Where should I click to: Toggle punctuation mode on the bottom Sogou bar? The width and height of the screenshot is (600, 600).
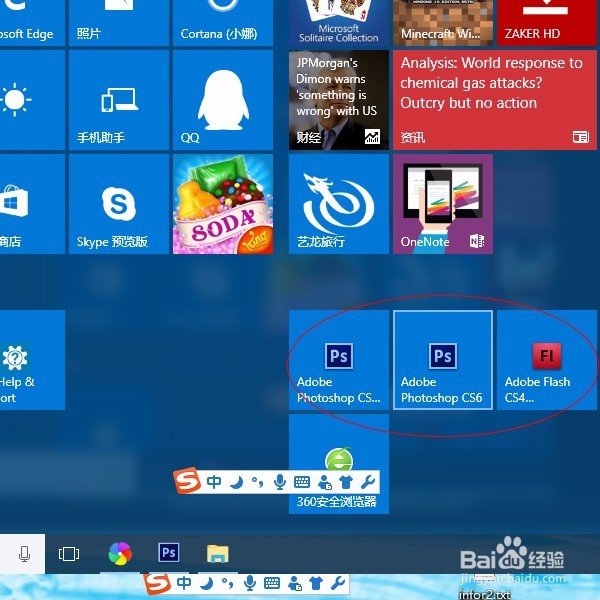point(228,584)
